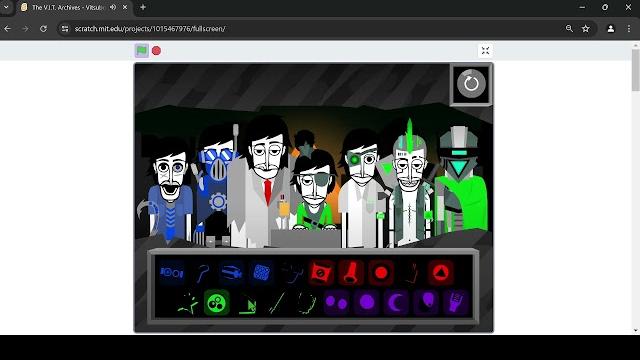640x360 pixels.
Task: Click the eyepatch character in green shirt
Action: [x=314, y=192]
